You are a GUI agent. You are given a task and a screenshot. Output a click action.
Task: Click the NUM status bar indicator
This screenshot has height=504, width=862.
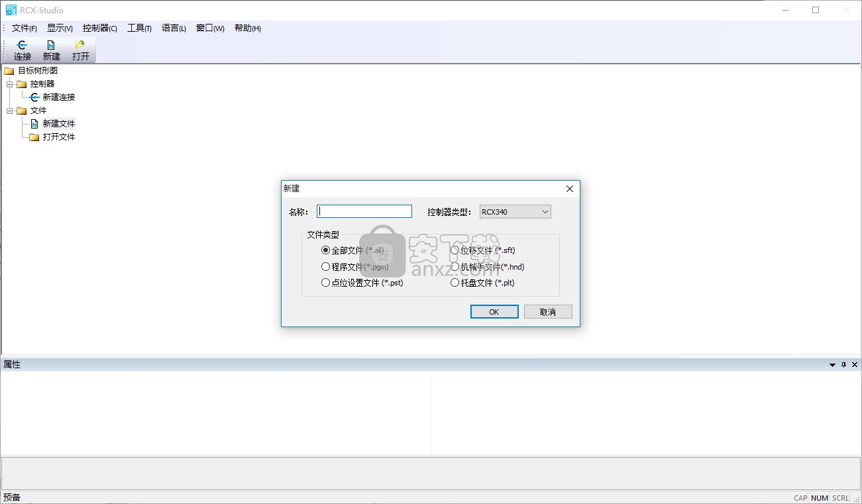[x=820, y=499]
